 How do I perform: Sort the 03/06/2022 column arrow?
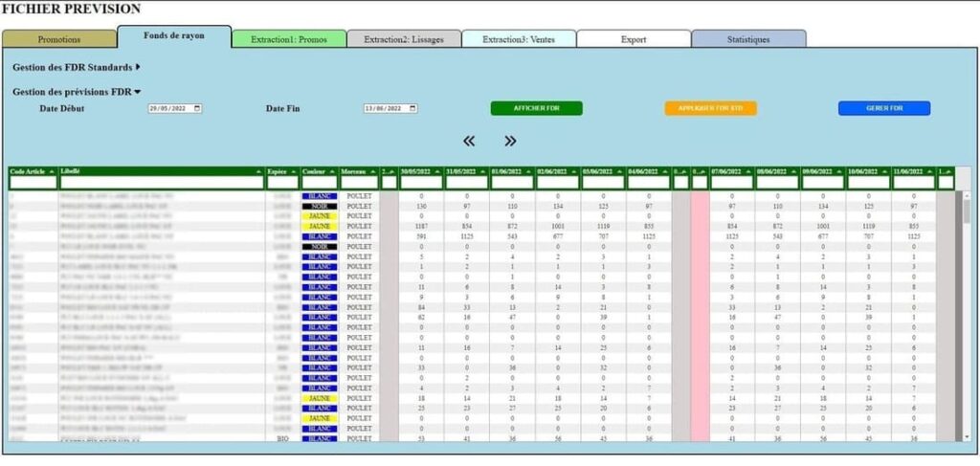pyautogui.click(x=619, y=171)
